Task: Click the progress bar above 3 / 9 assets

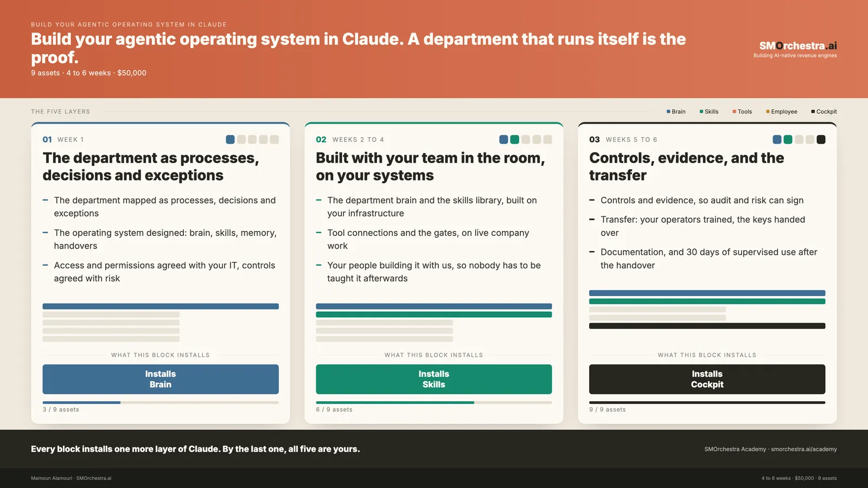Action: pyautogui.click(x=161, y=402)
